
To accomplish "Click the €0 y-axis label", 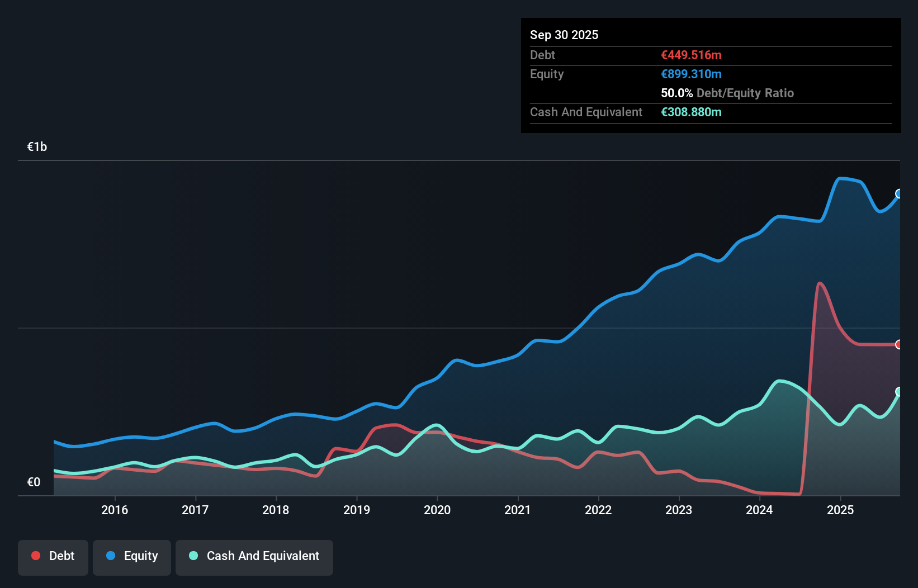I will [34, 482].
